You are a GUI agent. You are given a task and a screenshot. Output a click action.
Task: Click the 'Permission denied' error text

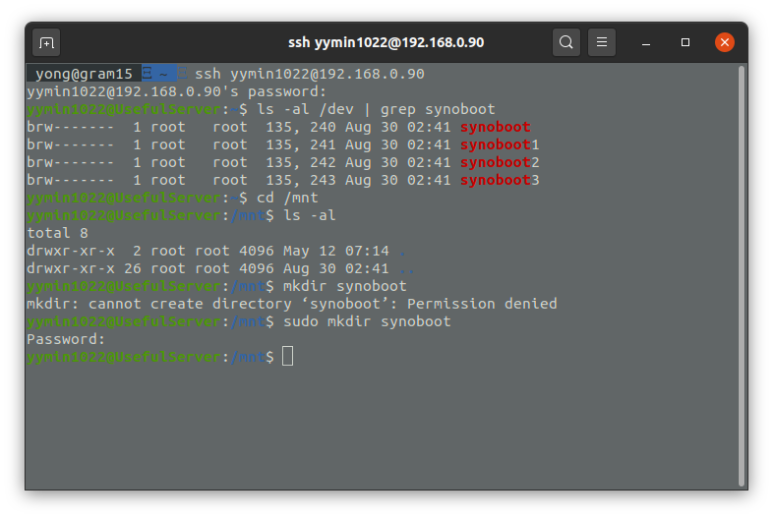pos(482,304)
